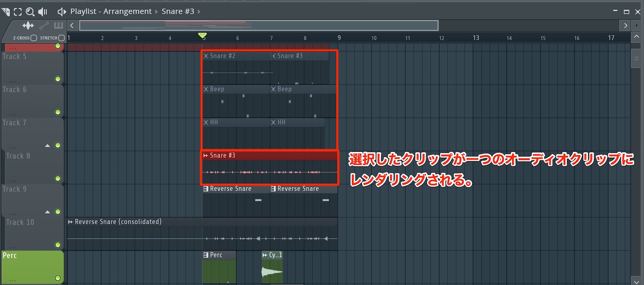
Task: Select the Track 5 header
Action: coord(33,68)
